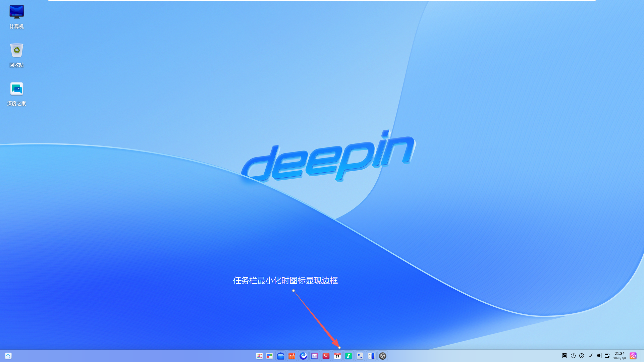Open the gear control center icon

383,356
